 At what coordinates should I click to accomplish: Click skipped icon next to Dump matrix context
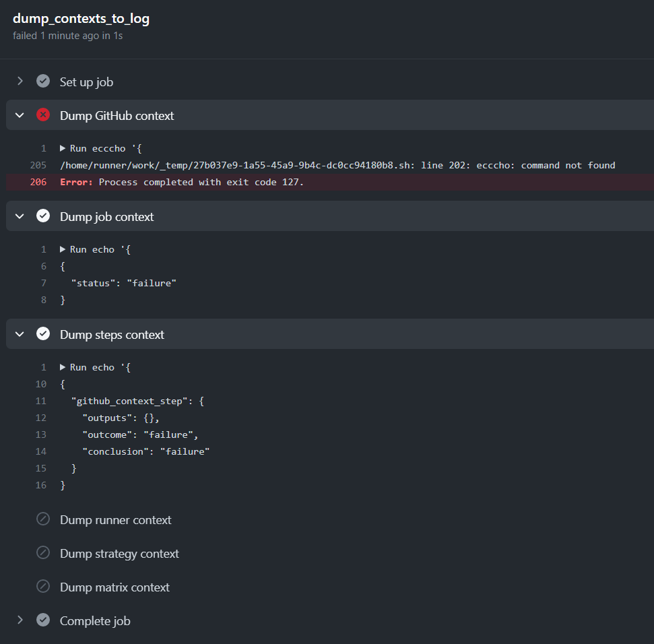pyautogui.click(x=43, y=587)
